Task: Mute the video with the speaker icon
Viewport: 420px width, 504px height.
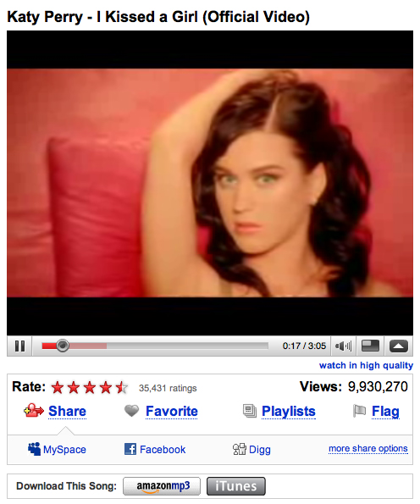Action: tap(343, 346)
